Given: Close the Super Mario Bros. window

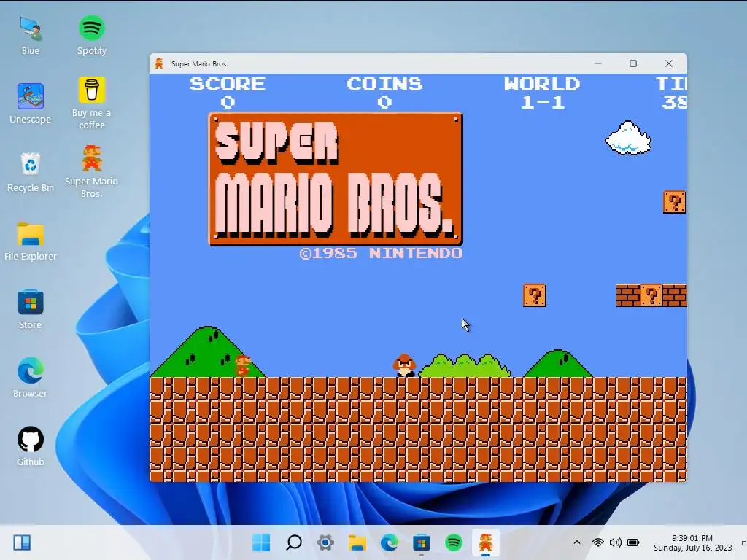Looking at the screenshot, I should (669, 63).
